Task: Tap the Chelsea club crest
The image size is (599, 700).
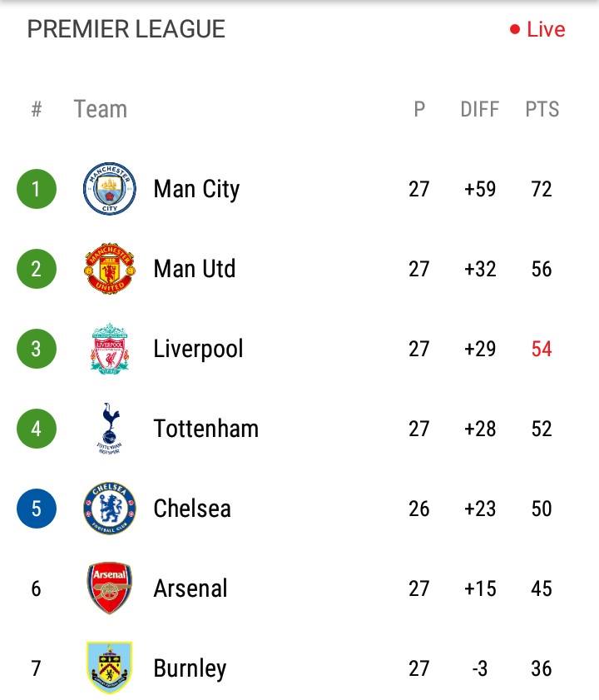Action: [110, 509]
